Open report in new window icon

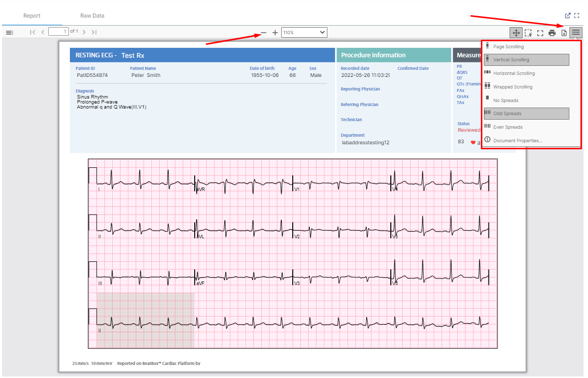(568, 16)
